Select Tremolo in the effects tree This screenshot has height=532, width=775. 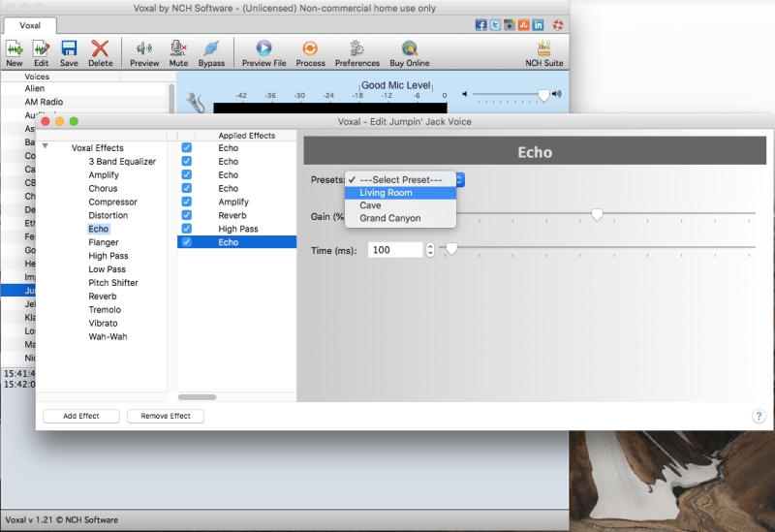point(105,309)
